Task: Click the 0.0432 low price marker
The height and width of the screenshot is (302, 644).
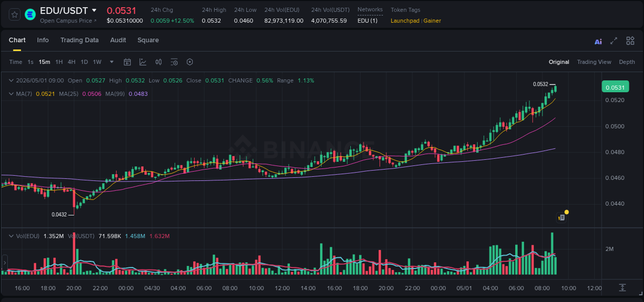Action: pyautogui.click(x=59, y=214)
